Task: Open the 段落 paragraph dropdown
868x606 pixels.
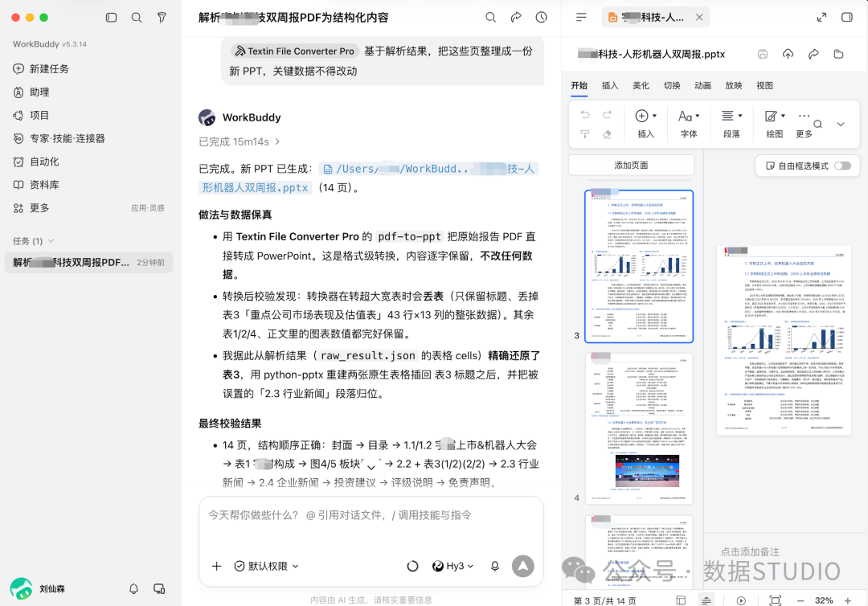Action: tap(732, 123)
